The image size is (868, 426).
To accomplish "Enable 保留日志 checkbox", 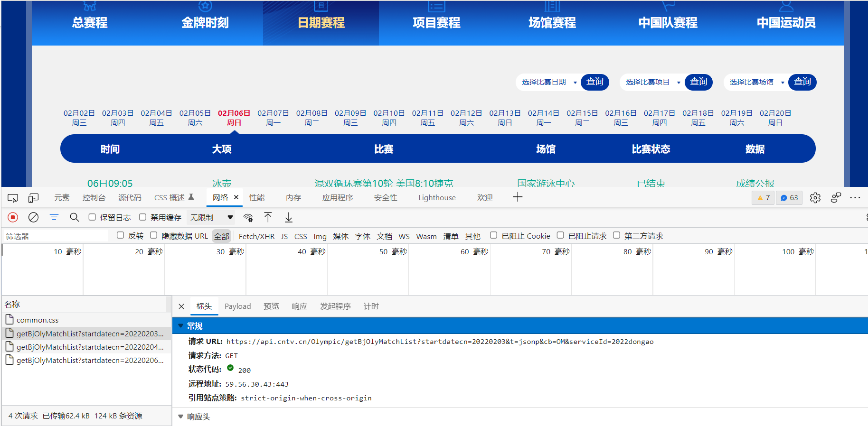I will [92, 217].
